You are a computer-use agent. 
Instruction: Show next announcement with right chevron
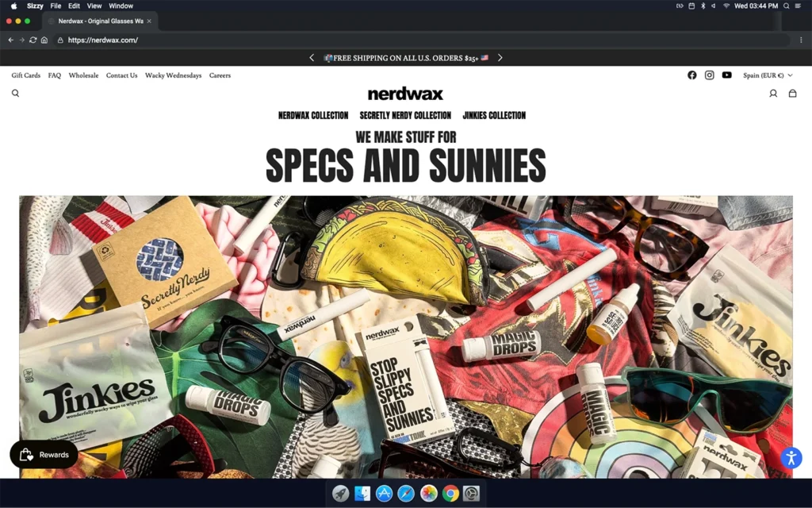[500, 58]
